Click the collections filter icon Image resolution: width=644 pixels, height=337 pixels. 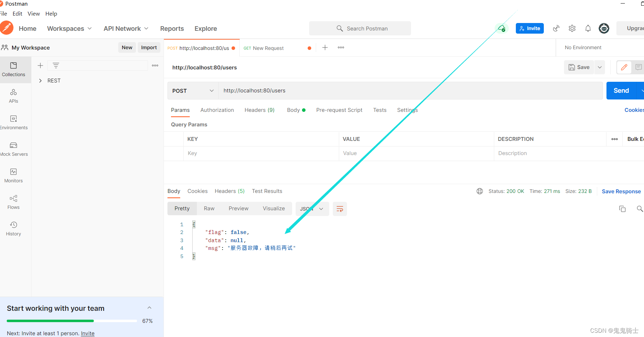[56, 65]
